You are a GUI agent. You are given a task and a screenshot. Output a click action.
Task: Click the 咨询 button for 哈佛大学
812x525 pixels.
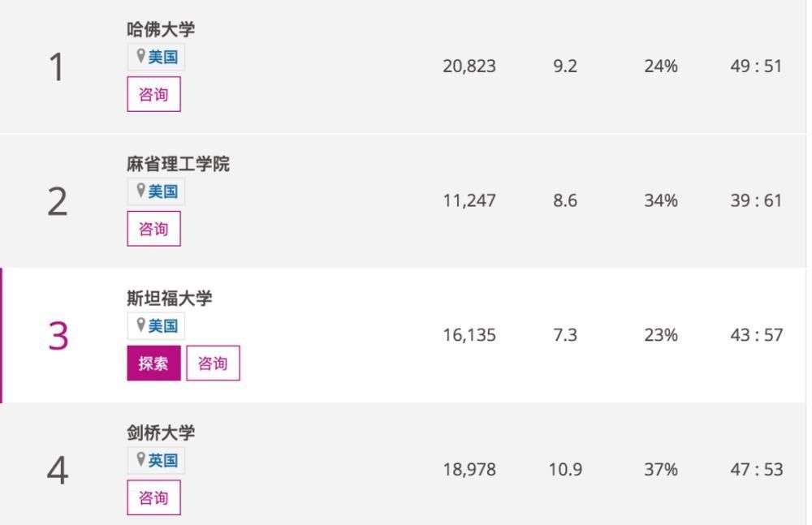pos(153,93)
